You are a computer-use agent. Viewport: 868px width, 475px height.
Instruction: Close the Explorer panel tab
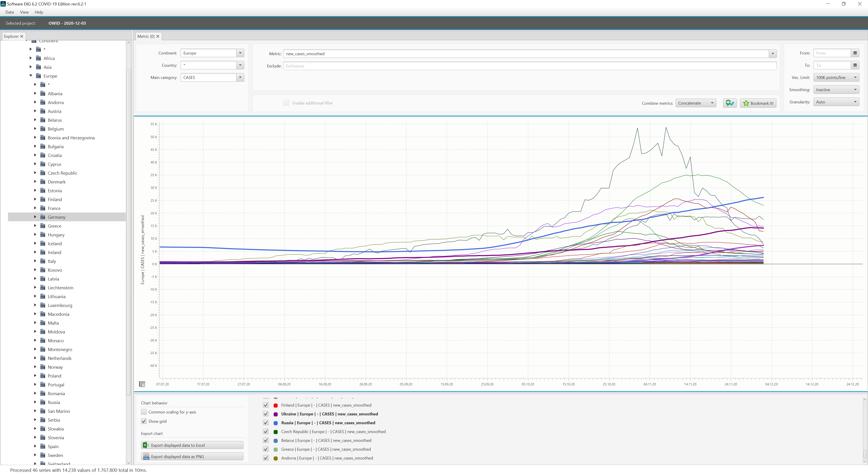[x=22, y=36]
